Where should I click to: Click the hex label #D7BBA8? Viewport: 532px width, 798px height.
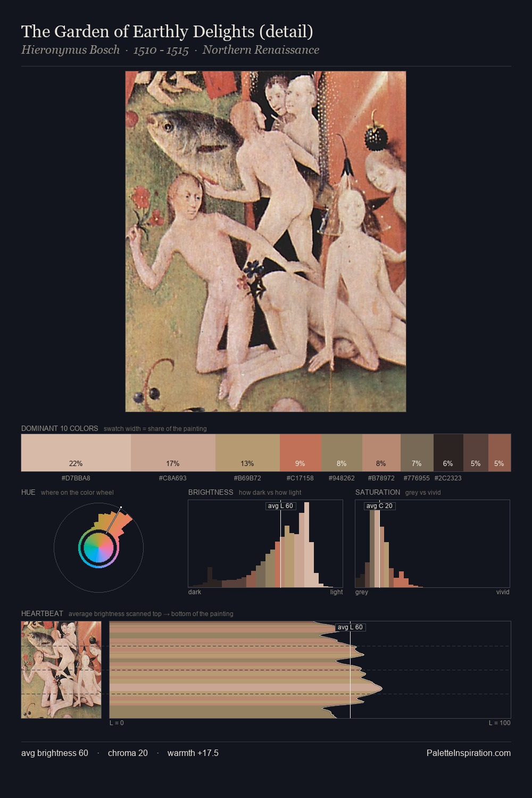(x=76, y=478)
